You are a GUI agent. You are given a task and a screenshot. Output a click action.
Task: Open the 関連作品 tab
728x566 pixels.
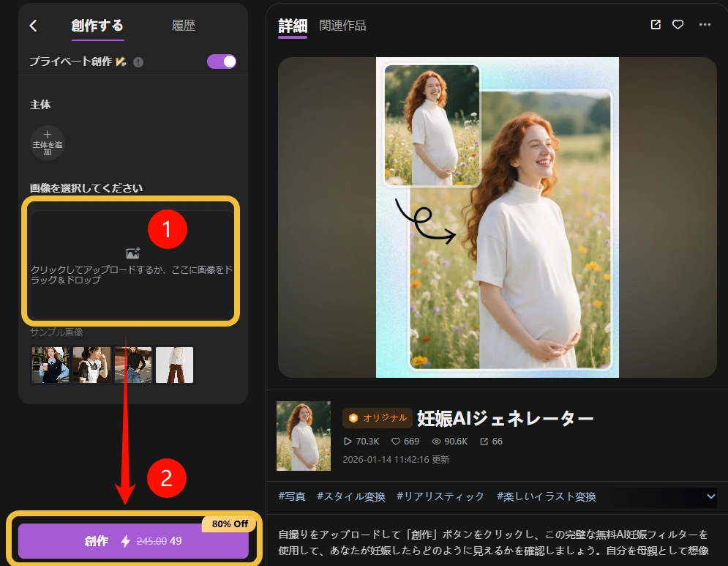(x=342, y=26)
